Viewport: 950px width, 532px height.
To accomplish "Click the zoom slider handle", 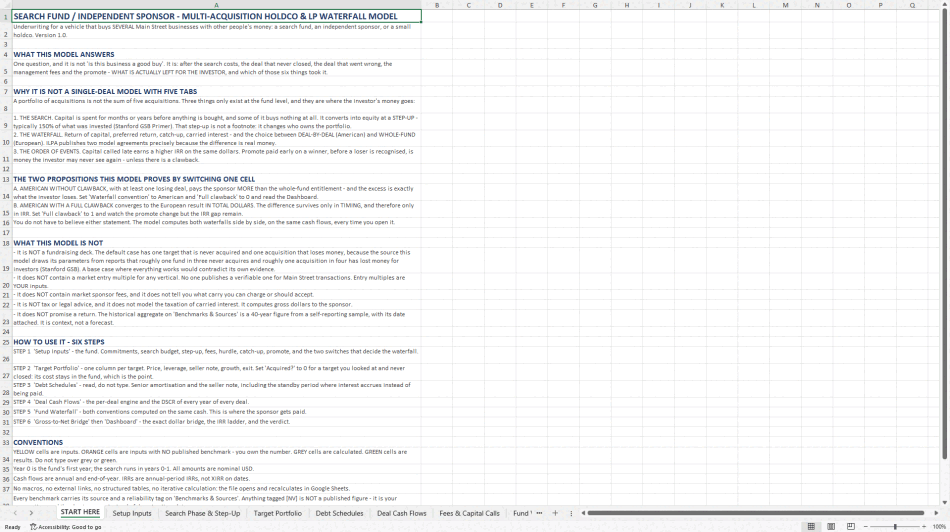I will pos(895,527).
